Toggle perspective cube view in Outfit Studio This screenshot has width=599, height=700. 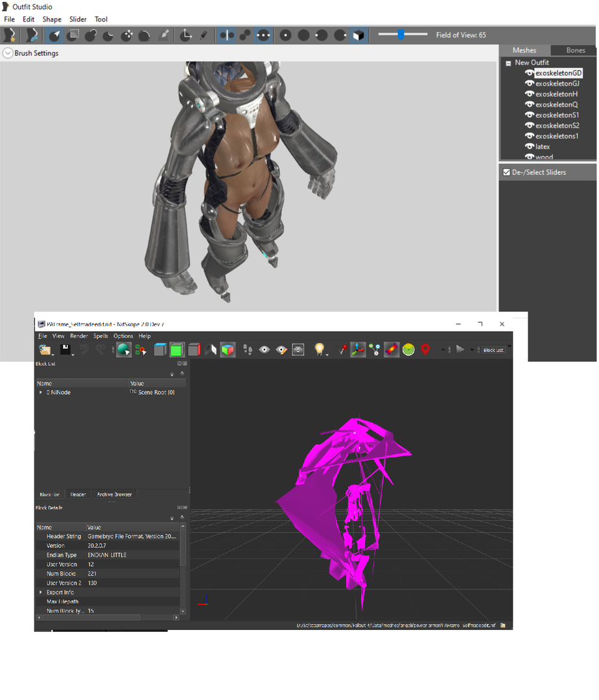(358, 35)
